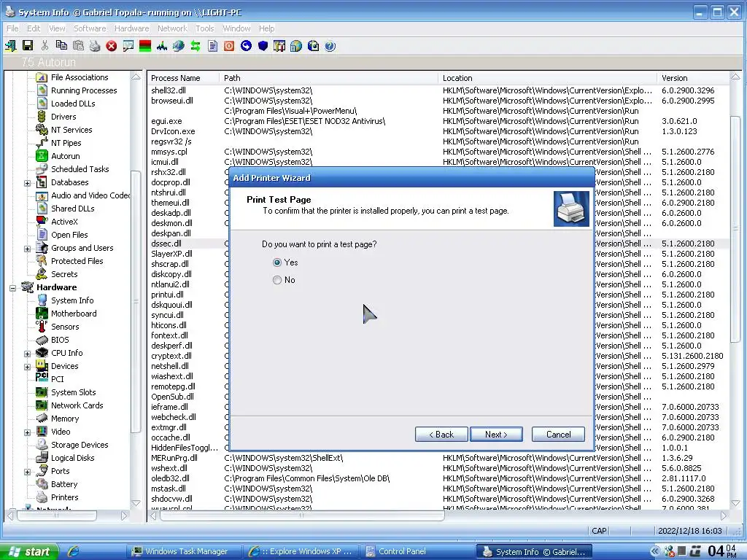Open Motherboard under Hardware
747x560 pixels.
coord(74,314)
